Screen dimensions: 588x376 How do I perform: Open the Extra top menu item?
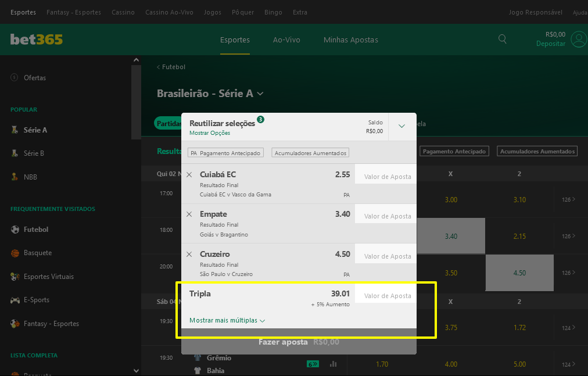coord(300,12)
